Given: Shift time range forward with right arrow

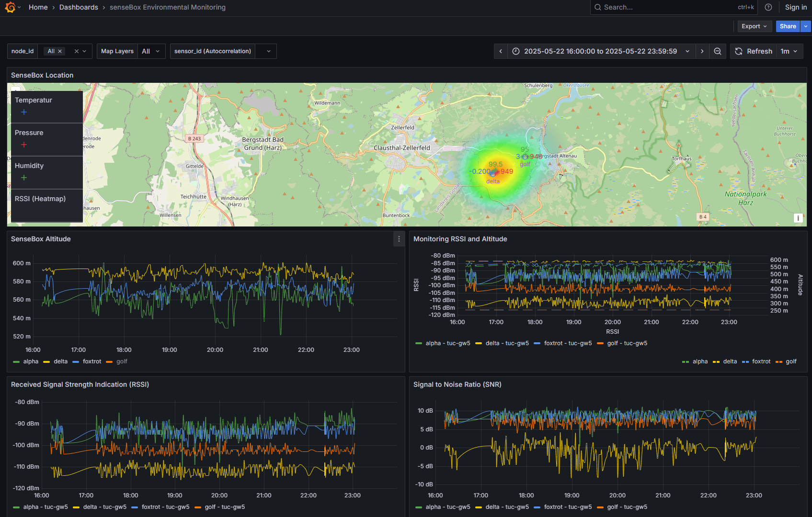Looking at the screenshot, I should [702, 51].
